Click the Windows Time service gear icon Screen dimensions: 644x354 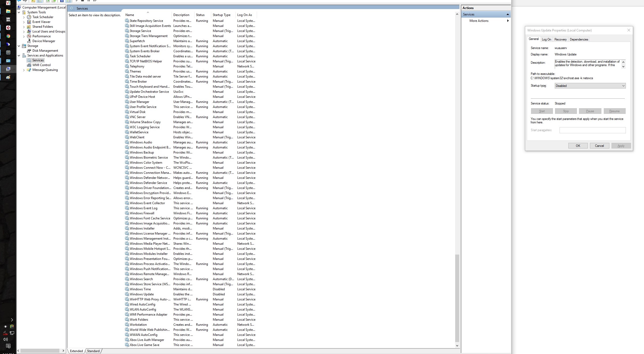127,289
